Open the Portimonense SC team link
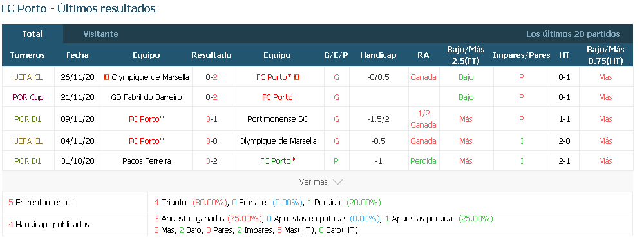The image size is (644, 242). (x=277, y=119)
